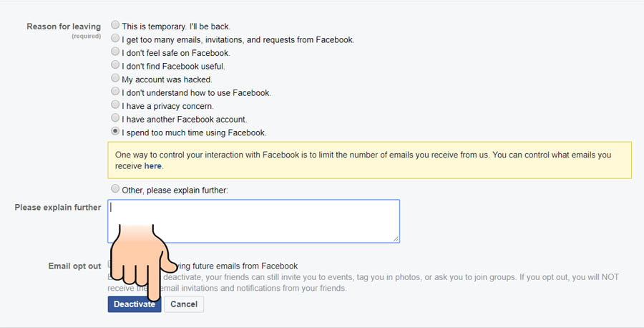
Task: Select "I don't feel safe on Facebook" option
Action: pyautogui.click(x=115, y=52)
